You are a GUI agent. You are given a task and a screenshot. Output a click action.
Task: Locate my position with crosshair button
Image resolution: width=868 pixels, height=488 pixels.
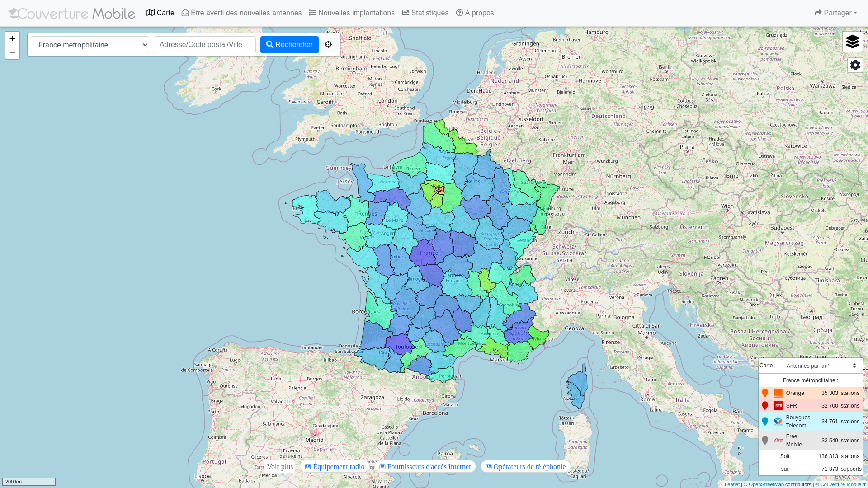(x=329, y=45)
